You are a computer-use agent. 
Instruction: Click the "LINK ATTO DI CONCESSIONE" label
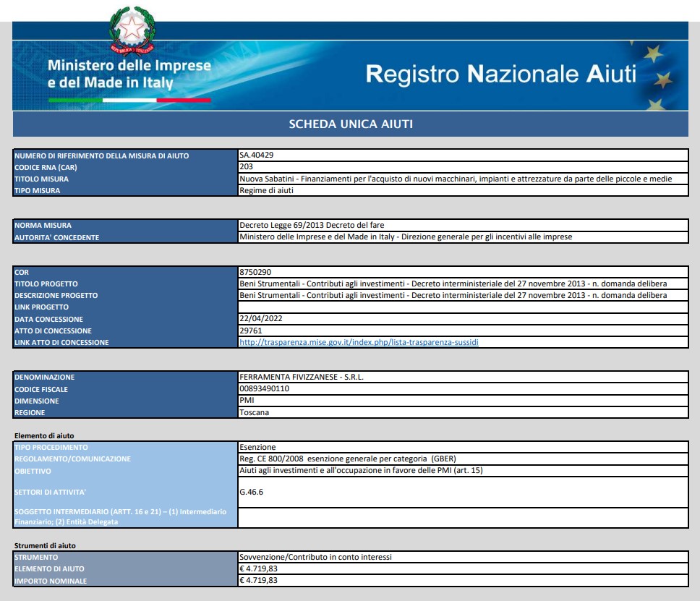click(61, 343)
